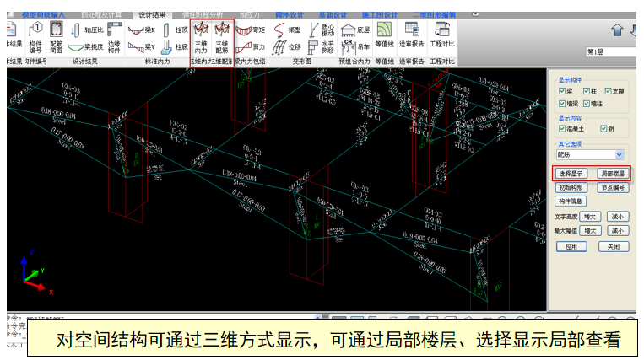Viewport: 644px width, 360px height.
Task: Click the 关闭 close button
Action: click(614, 246)
